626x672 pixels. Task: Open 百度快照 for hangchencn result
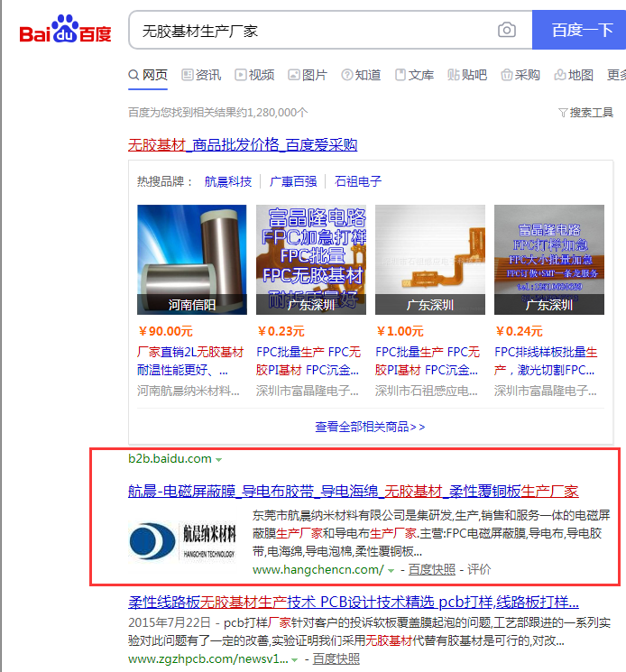pos(431,570)
